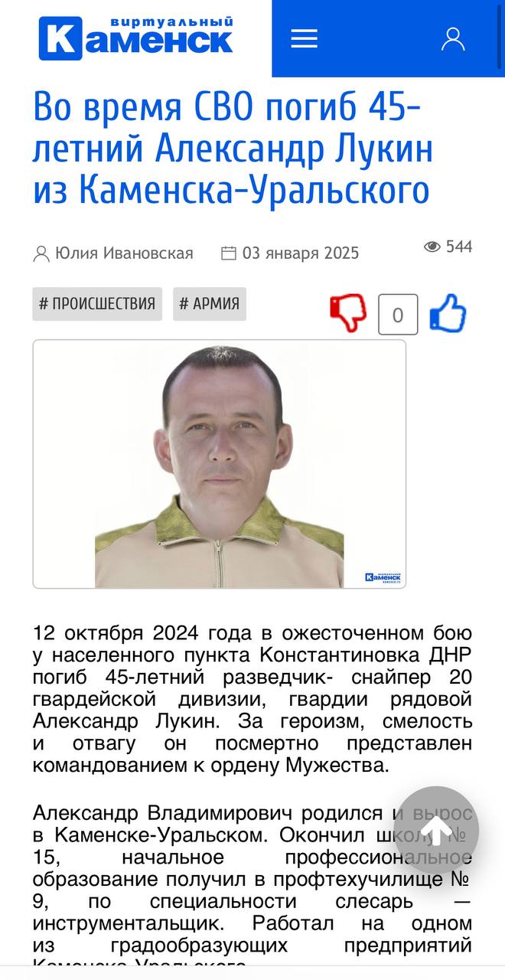Screen dimensions: 505x980
Task: Like the article with thumbs-up
Action: pos(448,313)
